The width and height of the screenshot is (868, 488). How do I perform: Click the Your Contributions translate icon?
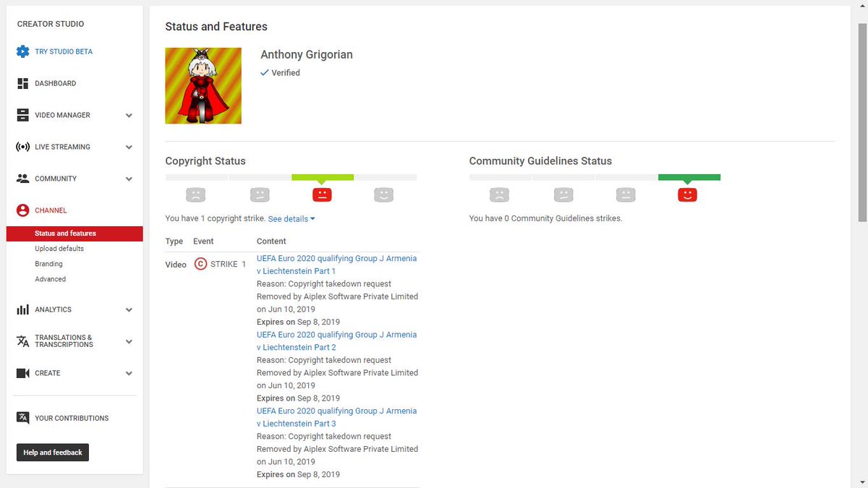(22, 418)
